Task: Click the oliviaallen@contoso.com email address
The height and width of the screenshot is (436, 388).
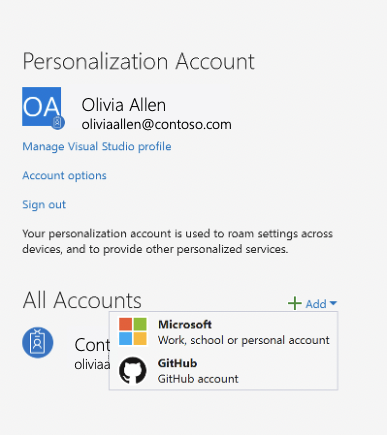Action: tap(156, 124)
